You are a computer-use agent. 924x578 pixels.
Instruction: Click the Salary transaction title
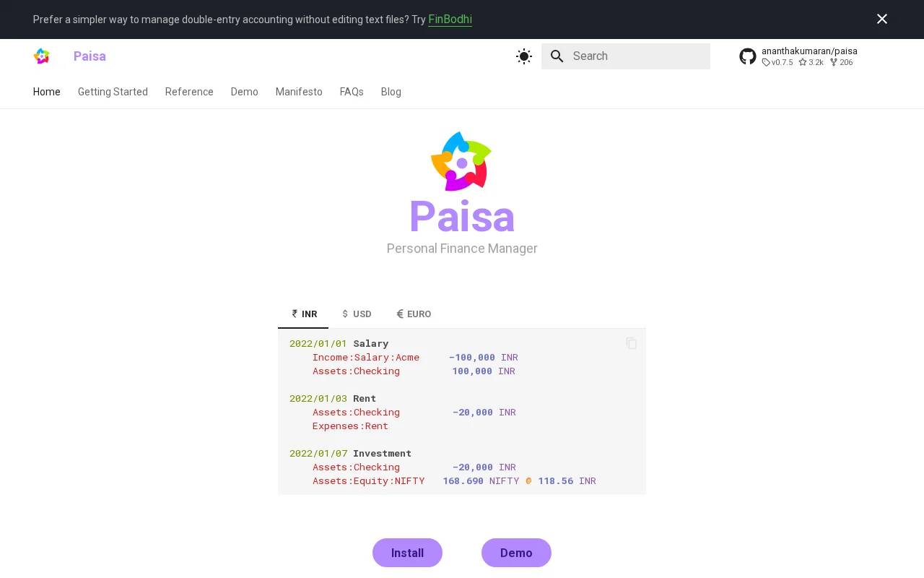371,344
